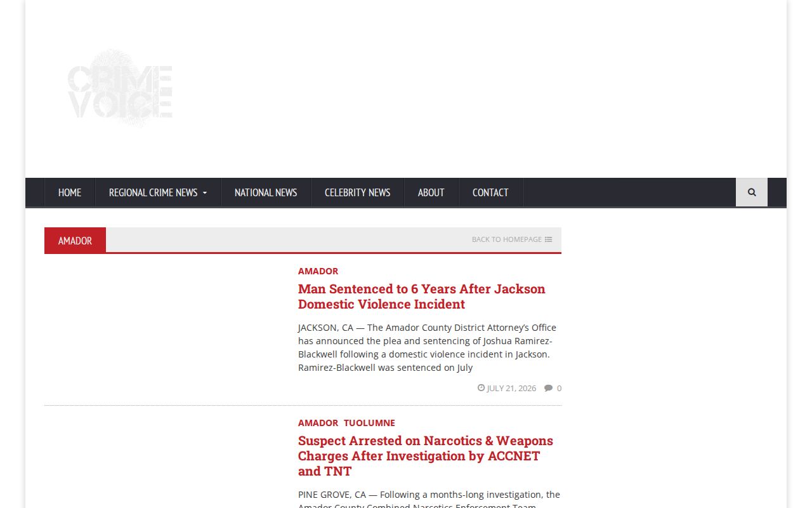The image size is (812, 508).
Task: Click the Jackson, CA article excerpt
Action: point(427,347)
